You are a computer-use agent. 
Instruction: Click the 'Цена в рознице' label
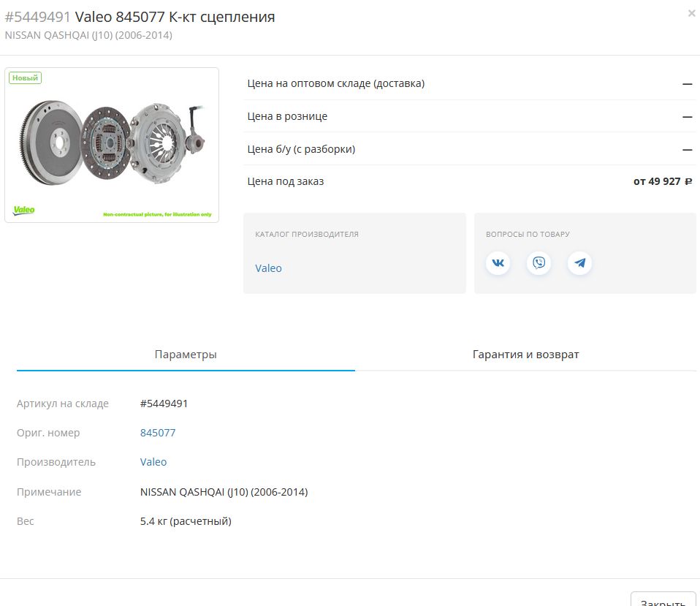[x=287, y=116]
